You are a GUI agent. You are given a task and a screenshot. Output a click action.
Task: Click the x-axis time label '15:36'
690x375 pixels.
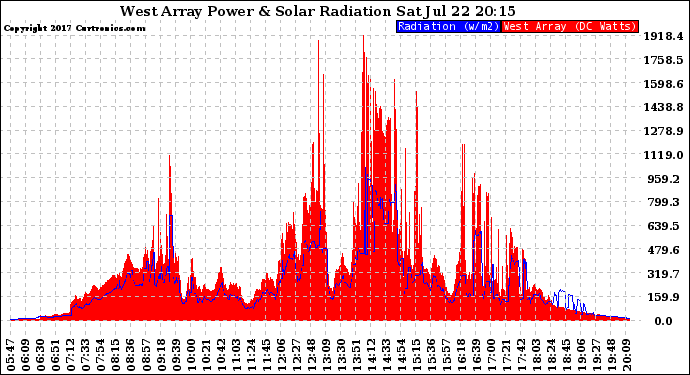[431, 355]
